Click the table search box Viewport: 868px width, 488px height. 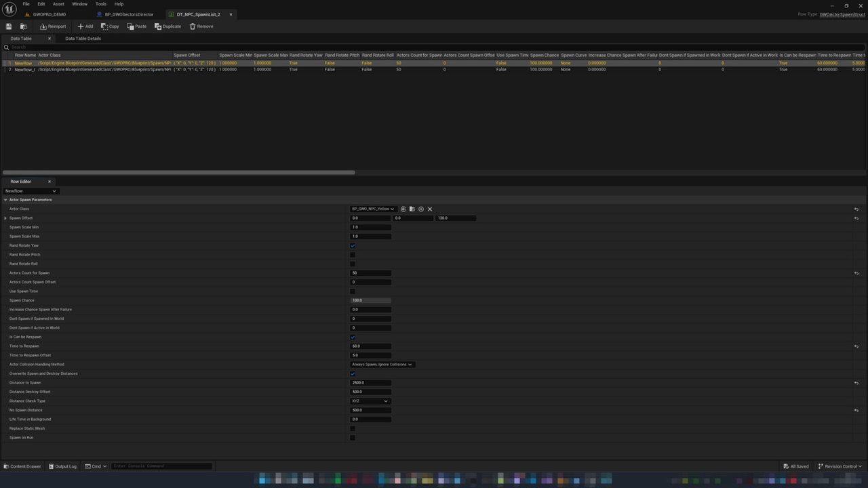point(434,47)
